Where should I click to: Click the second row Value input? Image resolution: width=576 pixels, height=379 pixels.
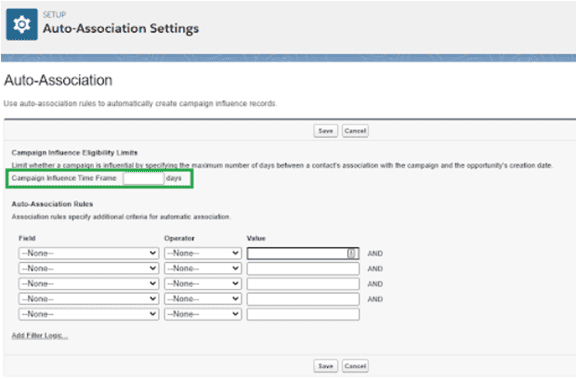point(303,268)
